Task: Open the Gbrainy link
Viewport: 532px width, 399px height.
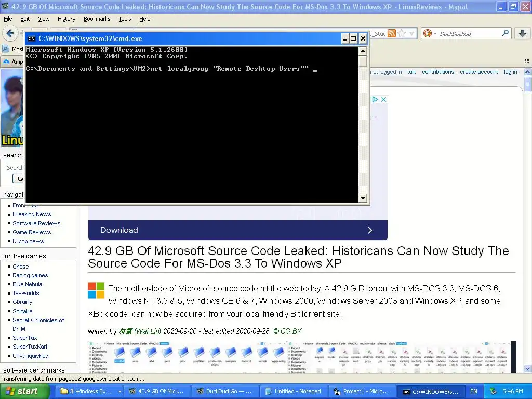Action: pyautogui.click(x=22, y=302)
